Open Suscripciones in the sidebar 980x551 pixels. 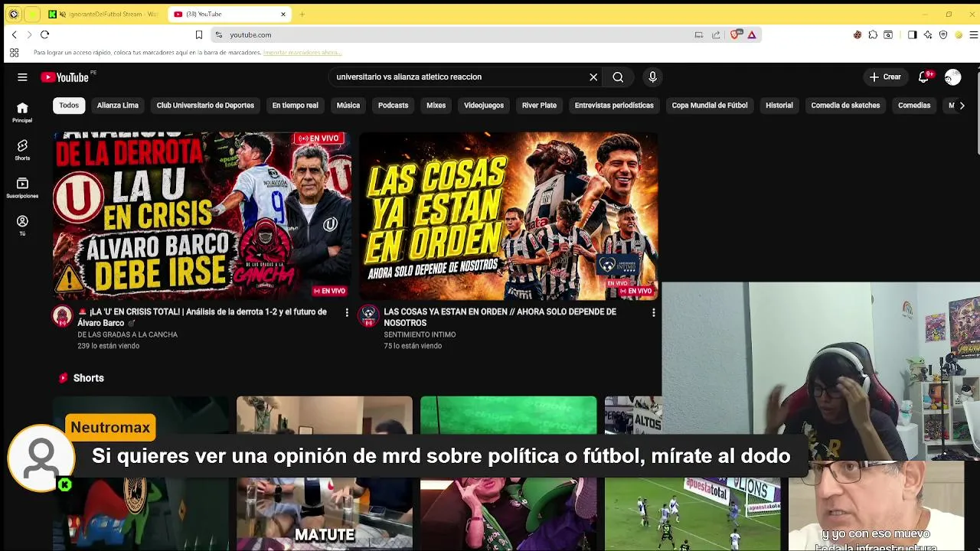[x=22, y=187]
